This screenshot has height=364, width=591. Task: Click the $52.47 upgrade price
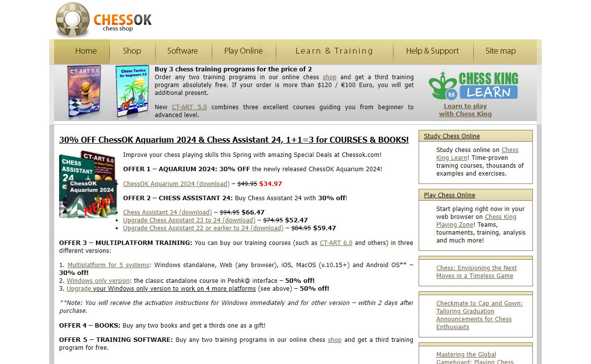[296, 220]
